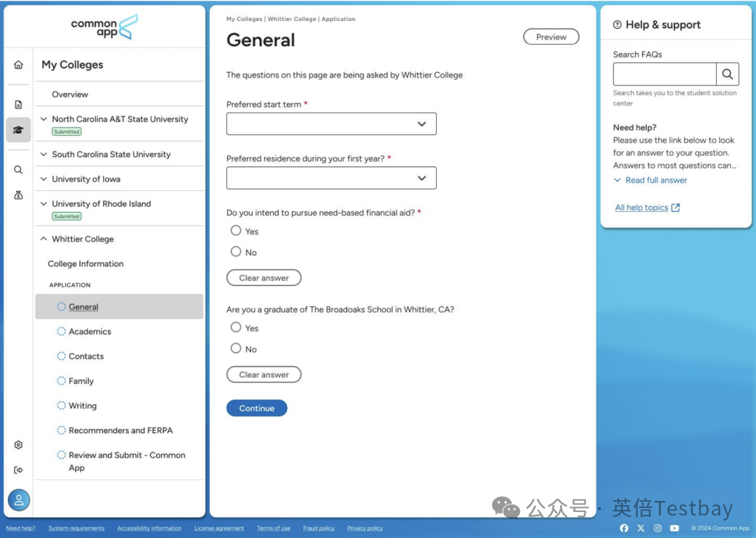Image resolution: width=756 pixels, height=538 pixels.
Task: Open the financial aid money bag icon
Action: tap(18, 195)
